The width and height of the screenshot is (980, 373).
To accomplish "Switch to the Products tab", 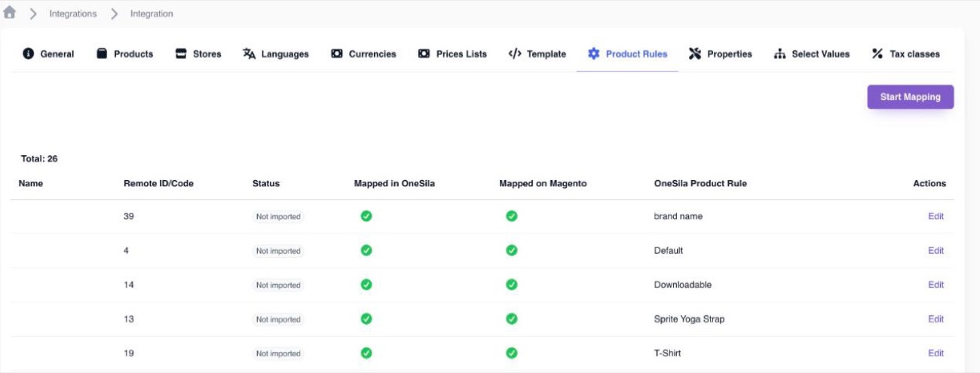I will pos(124,54).
